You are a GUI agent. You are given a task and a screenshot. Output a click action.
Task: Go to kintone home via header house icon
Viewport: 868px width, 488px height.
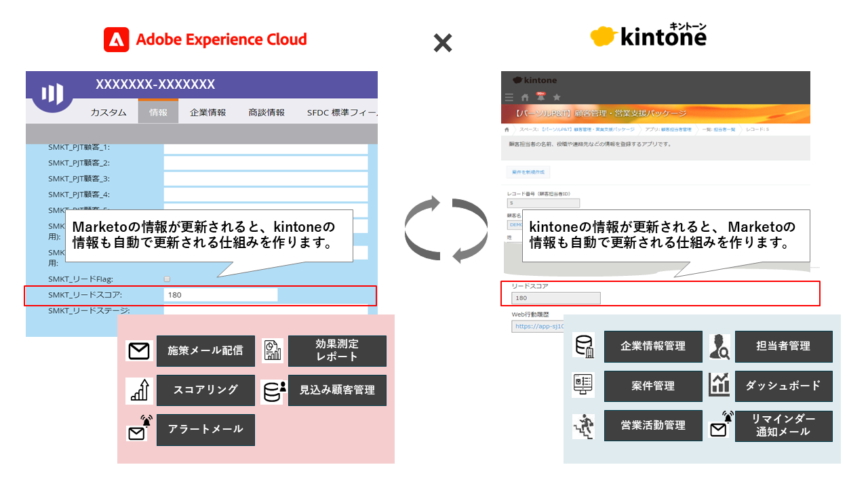pyautogui.click(x=525, y=98)
